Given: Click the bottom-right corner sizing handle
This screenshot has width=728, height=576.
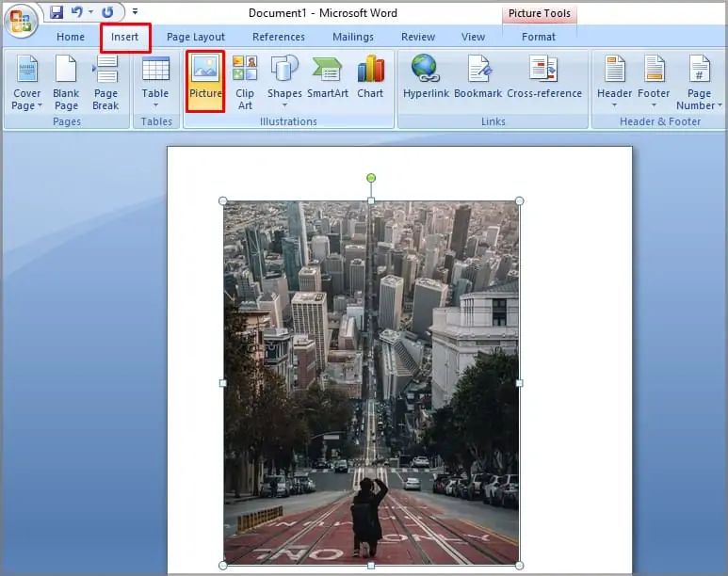Looking at the screenshot, I should (520, 566).
